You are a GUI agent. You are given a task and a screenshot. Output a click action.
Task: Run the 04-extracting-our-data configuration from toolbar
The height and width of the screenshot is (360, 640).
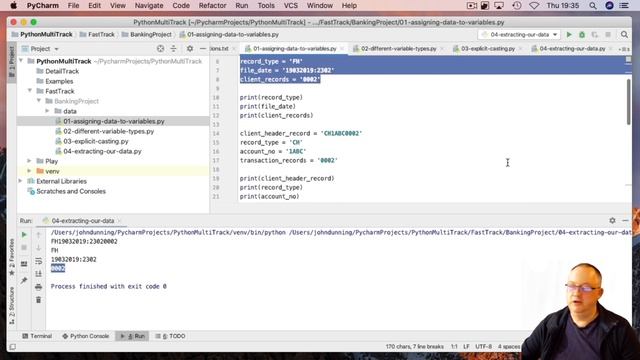pos(569,35)
